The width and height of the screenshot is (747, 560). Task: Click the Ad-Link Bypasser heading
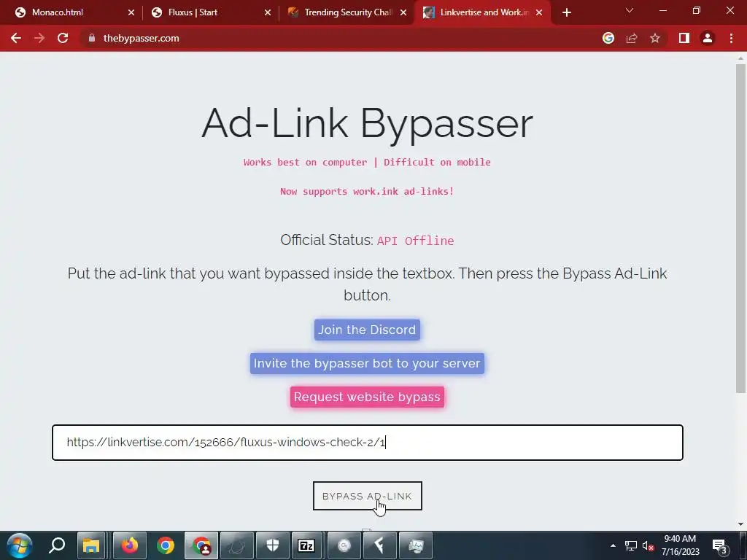pyautogui.click(x=368, y=124)
